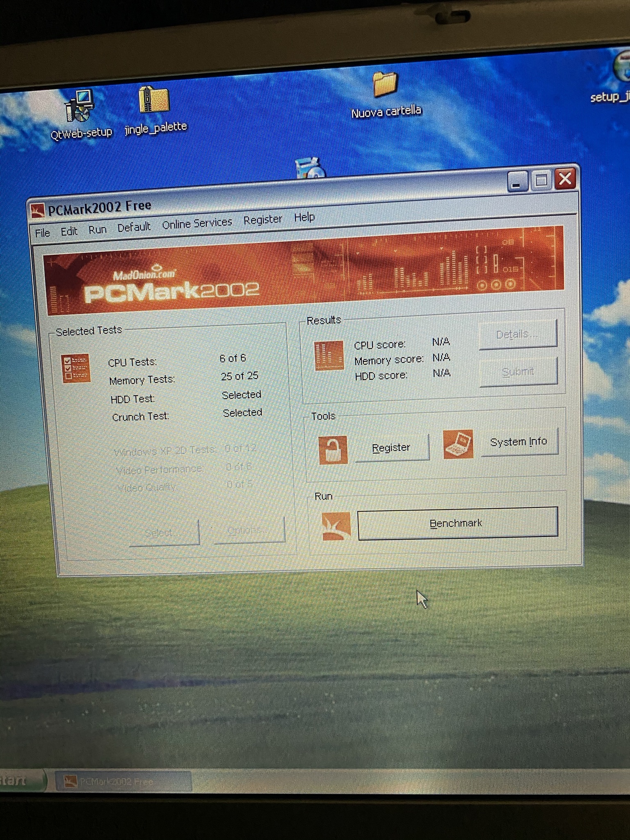The height and width of the screenshot is (840, 630).
Task: Open the Online Services menu
Action: [x=197, y=223]
